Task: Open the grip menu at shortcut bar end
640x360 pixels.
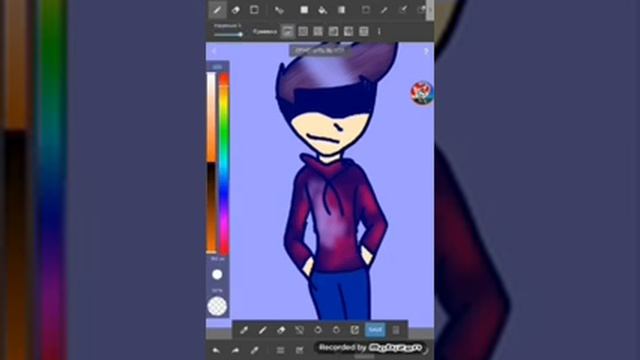Action: [396, 330]
